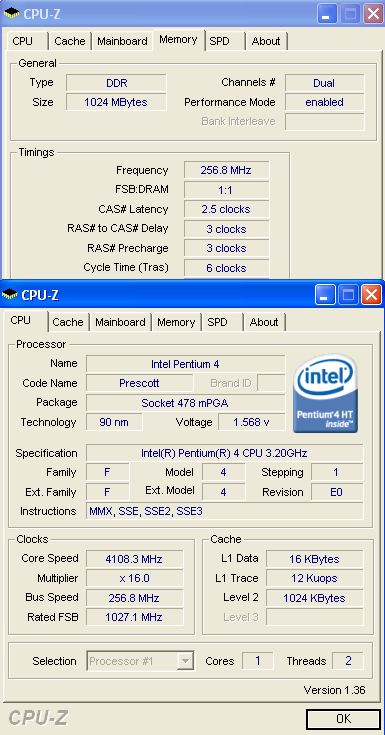Click the 'Version 1.36' text
This screenshot has height=735, width=385.
pos(334,690)
